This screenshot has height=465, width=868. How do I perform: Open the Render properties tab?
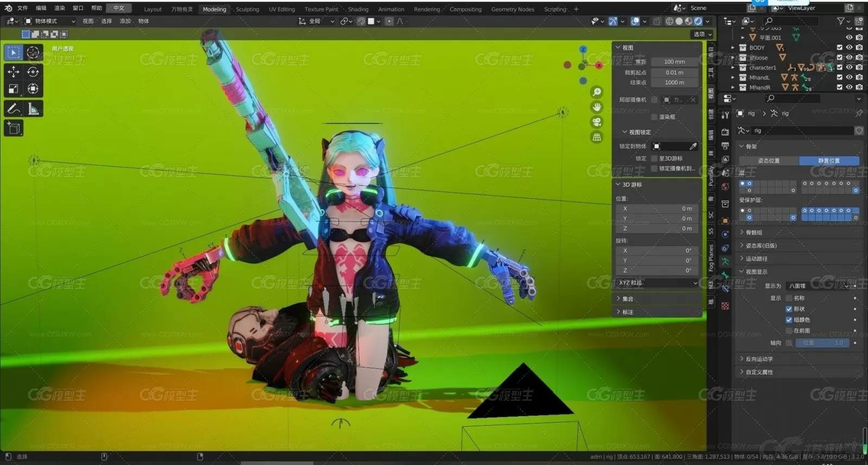point(725,132)
